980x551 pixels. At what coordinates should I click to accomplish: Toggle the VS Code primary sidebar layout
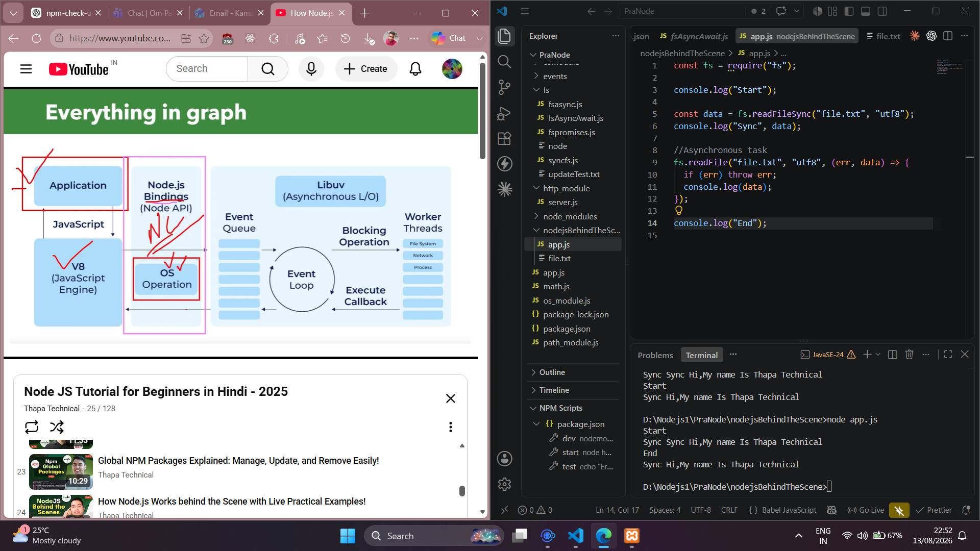coord(849,11)
